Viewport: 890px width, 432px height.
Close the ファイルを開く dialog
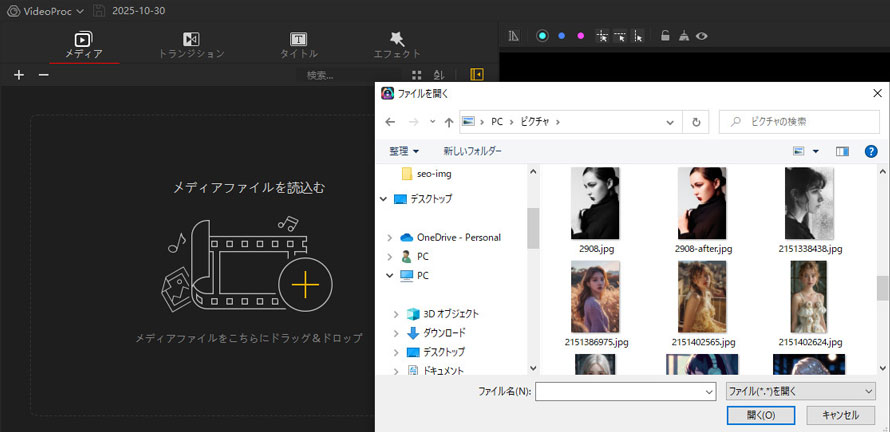point(878,93)
